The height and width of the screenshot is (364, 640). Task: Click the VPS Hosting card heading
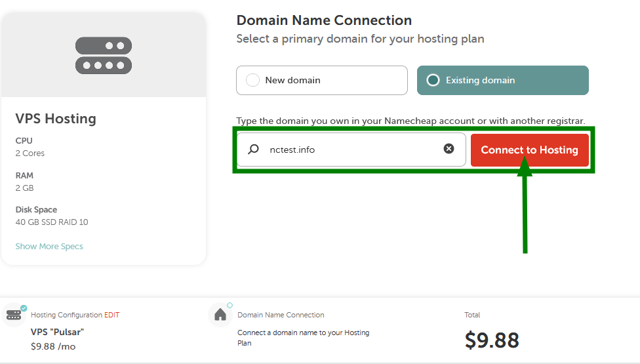[56, 119]
